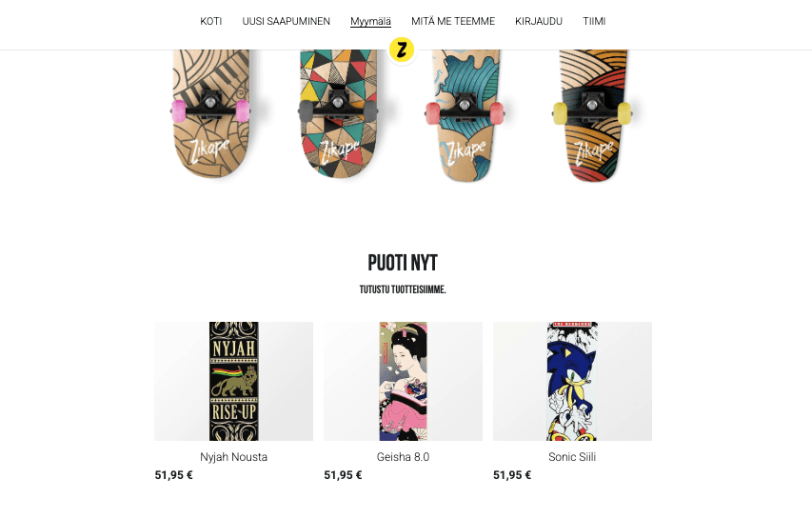Viewport: 812px width, 518px height.
Task: Open the Geisha deck product image
Action: (403, 381)
